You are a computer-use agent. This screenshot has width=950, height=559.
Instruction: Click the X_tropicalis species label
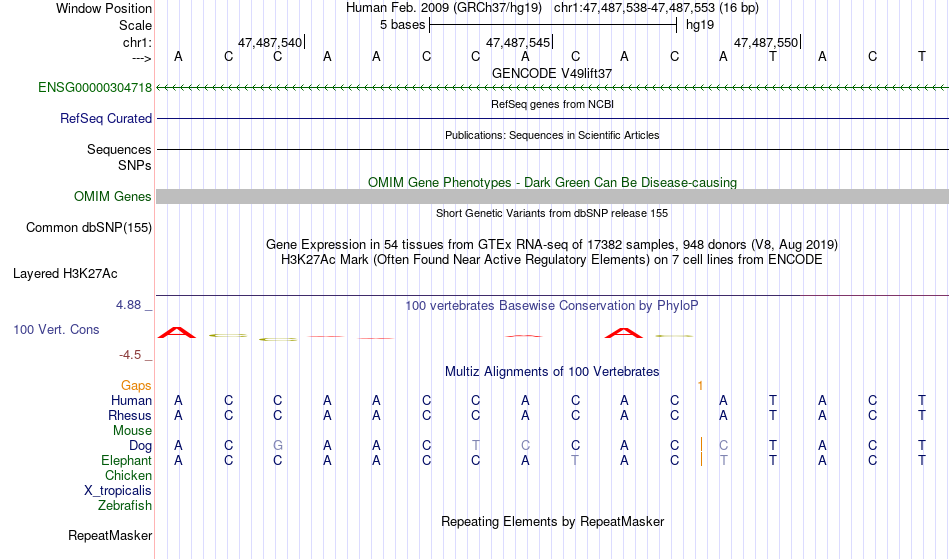118,491
